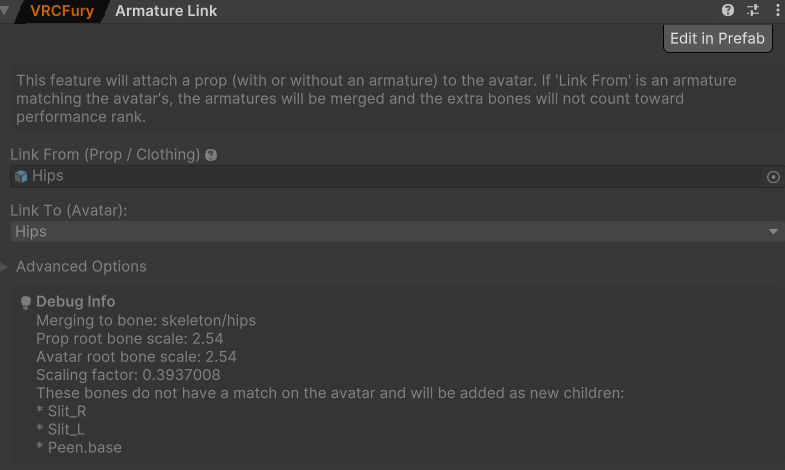785x470 pixels.
Task: Open the component presets sliders icon
Action: click(753, 11)
